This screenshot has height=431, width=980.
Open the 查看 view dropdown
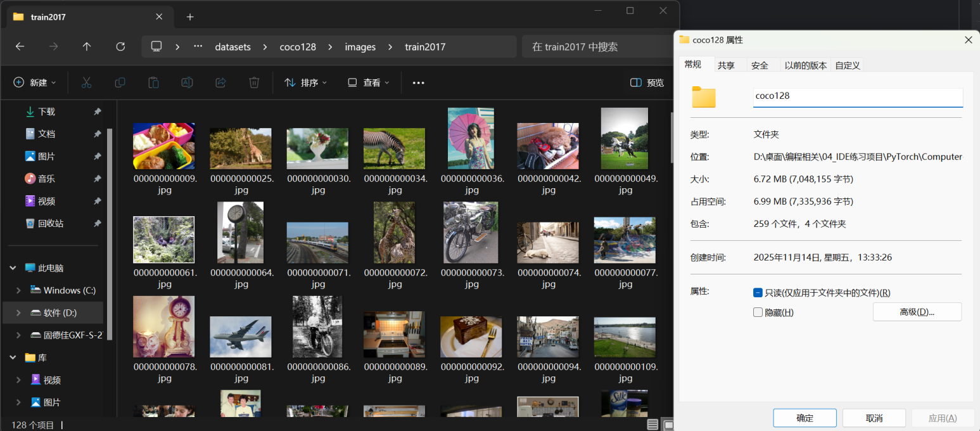pos(368,82)
